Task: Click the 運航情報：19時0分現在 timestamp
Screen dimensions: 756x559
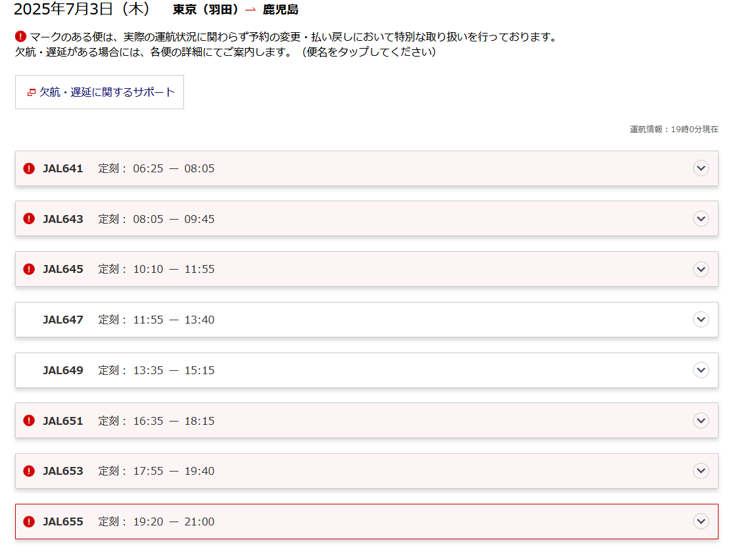Action: click(x=674, y=130)
